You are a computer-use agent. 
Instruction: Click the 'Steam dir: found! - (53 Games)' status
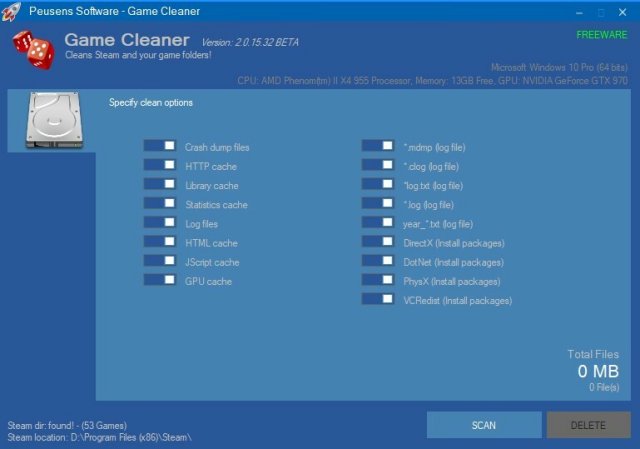(x=67, y=425)
